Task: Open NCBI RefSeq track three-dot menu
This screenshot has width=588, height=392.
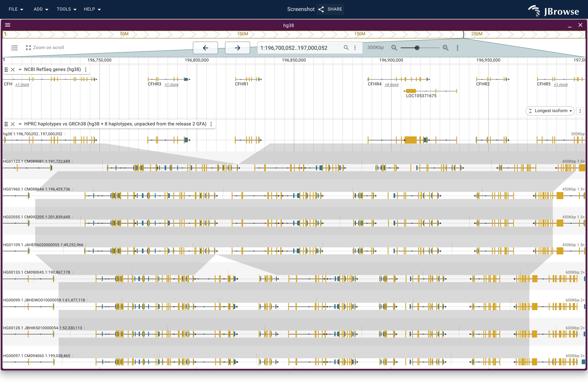Action: pos(86,70)
